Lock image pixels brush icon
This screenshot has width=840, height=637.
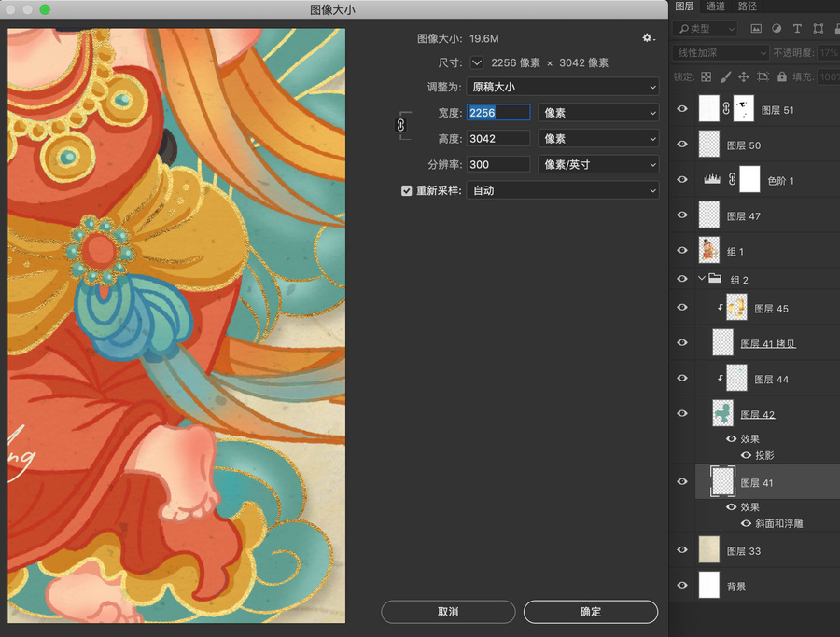pos(725,77)
